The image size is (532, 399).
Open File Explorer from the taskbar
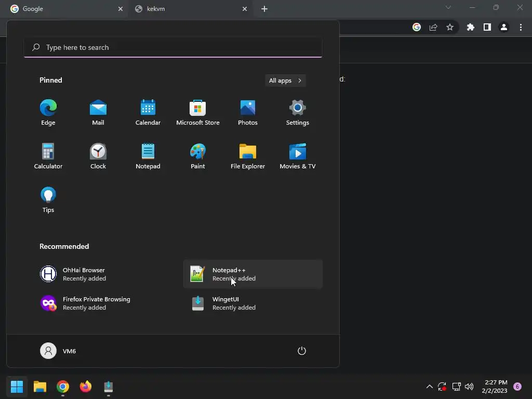[x=39, y=387]
